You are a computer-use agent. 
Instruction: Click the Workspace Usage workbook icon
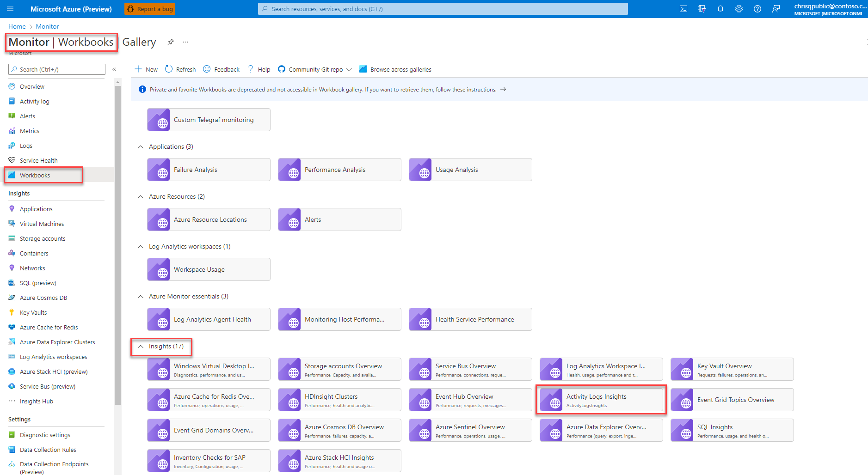(x=159, y=269)
